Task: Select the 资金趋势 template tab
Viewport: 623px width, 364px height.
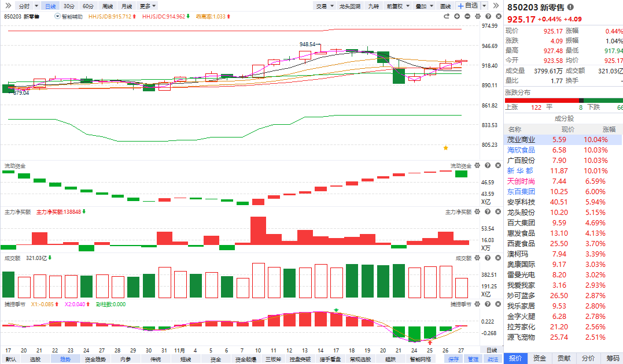Action: [95, 359]
